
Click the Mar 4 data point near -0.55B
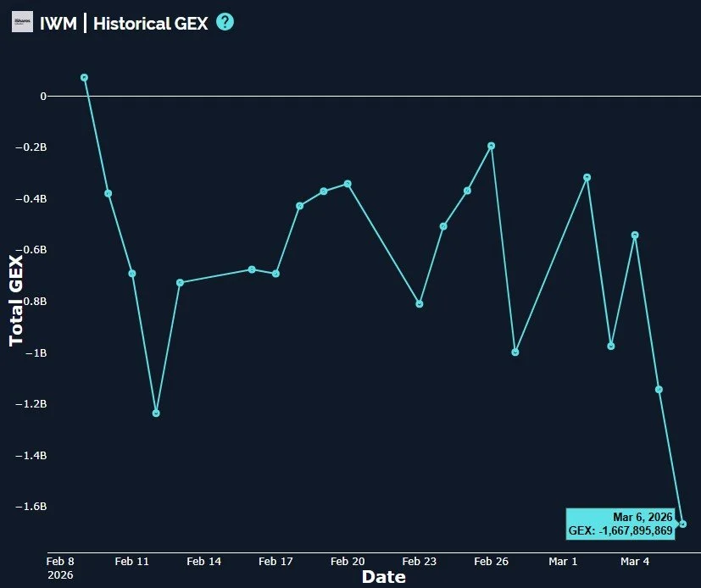pos(635,235)
